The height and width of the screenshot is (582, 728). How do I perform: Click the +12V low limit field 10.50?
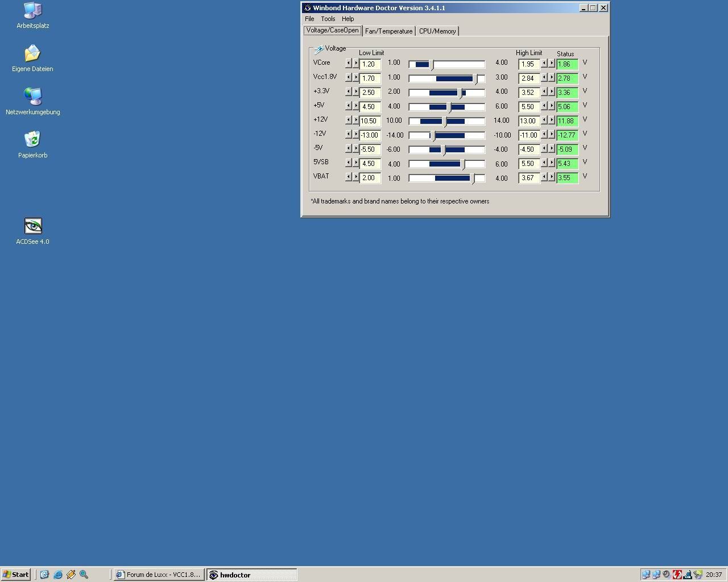pos(370,121)
